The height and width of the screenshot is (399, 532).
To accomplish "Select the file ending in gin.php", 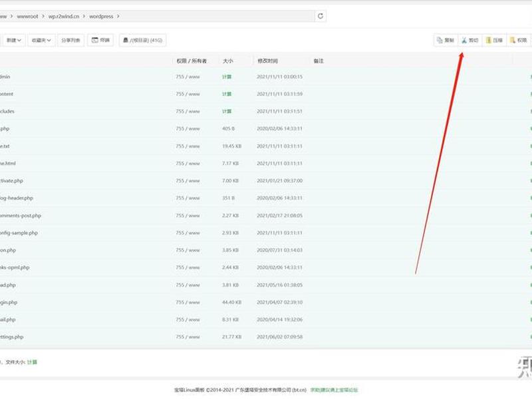I will click(x=9, y=303).
